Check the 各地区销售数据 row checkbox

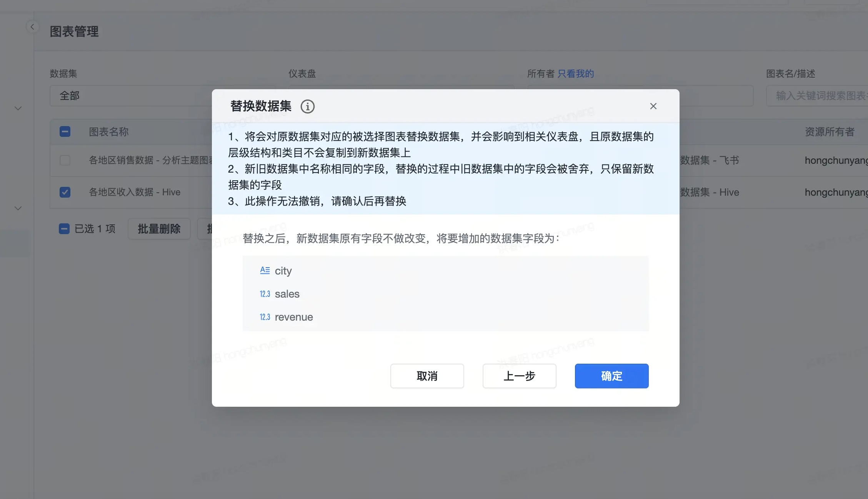(65, 160)
